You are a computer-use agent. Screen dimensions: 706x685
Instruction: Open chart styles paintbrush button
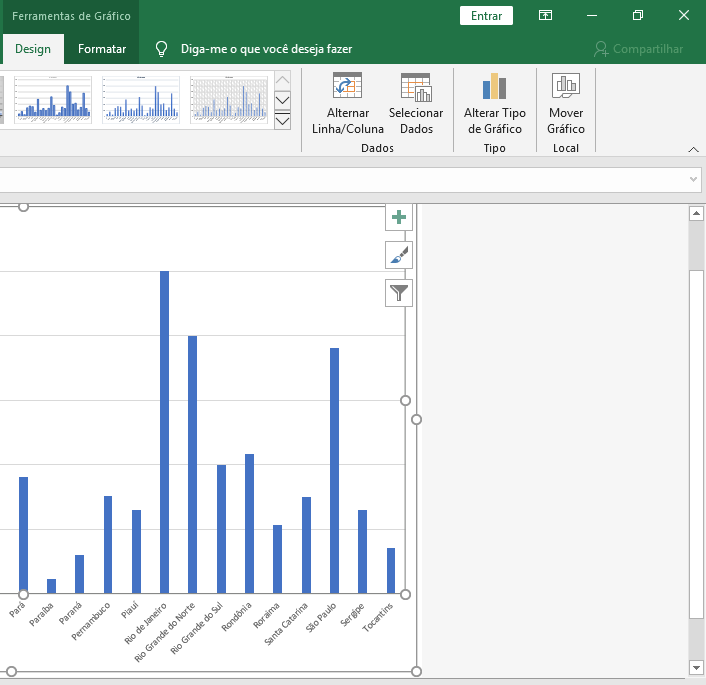pos(399,255)
